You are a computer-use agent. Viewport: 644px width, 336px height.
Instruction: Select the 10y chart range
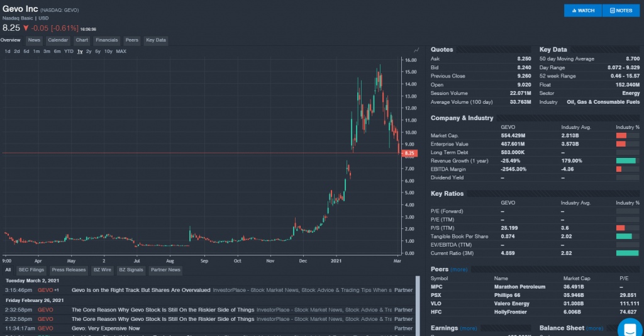(x=108, y=52)
